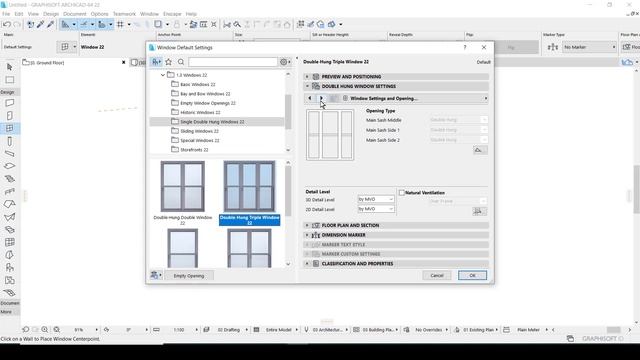Select the Pick Up Parameters eyedropper icon
The width and height of the screenshot is (640, 360).
click(x=40, y=24)
